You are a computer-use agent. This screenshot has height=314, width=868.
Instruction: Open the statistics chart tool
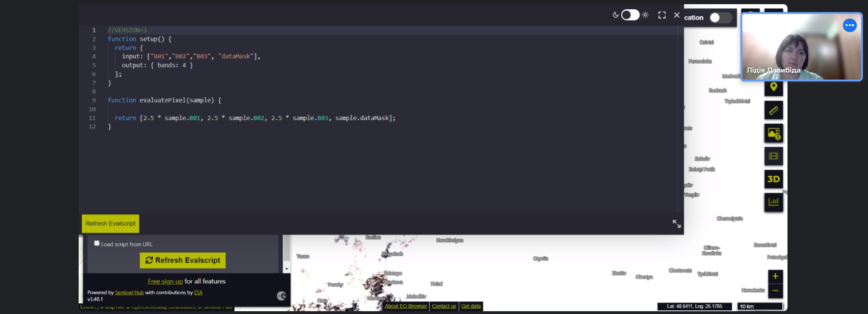(774, 202)
